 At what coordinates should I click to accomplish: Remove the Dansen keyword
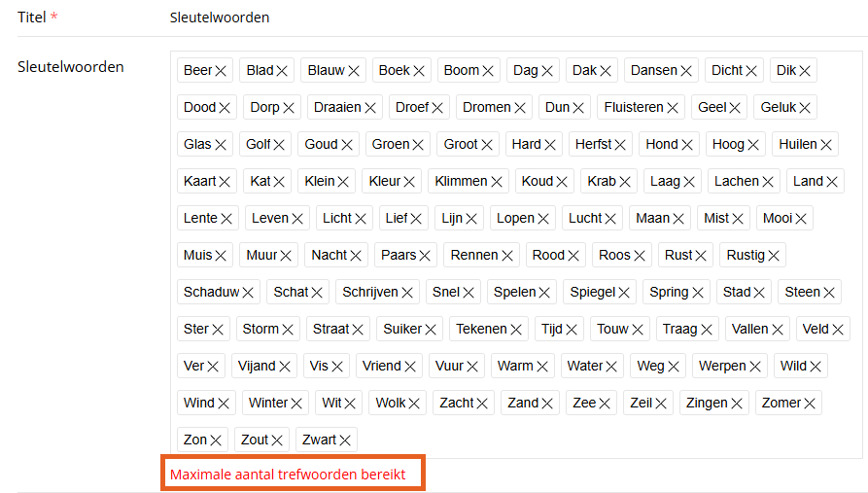[686, 71]
